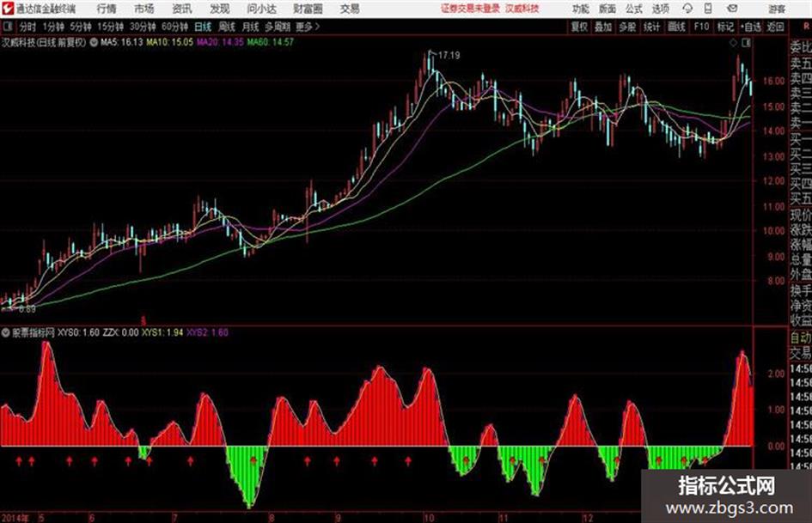Click the panel layout icon before 分时

[7, 27]
